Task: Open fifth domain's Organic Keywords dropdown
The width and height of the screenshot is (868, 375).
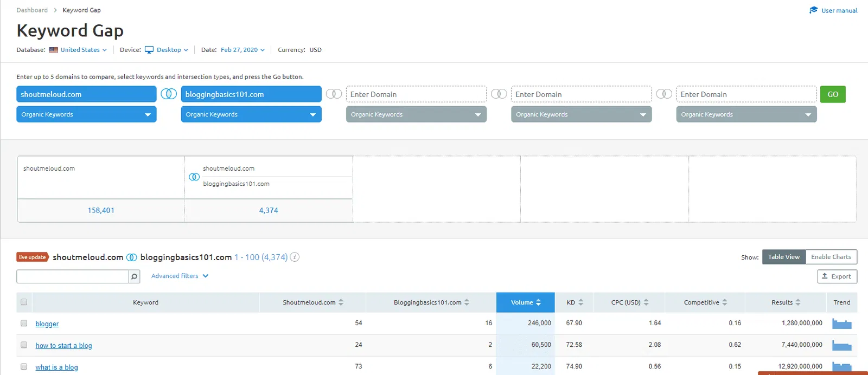Action: click(746, 114)
